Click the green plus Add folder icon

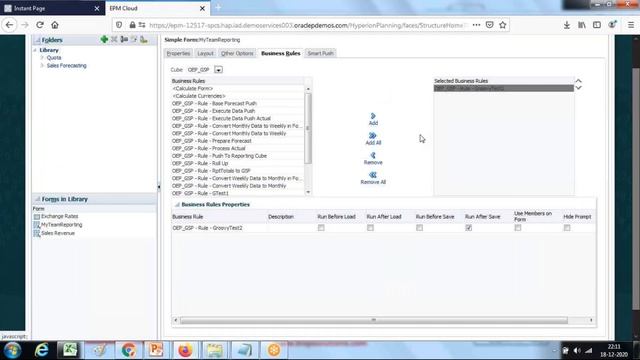click(x=104, y=39)
